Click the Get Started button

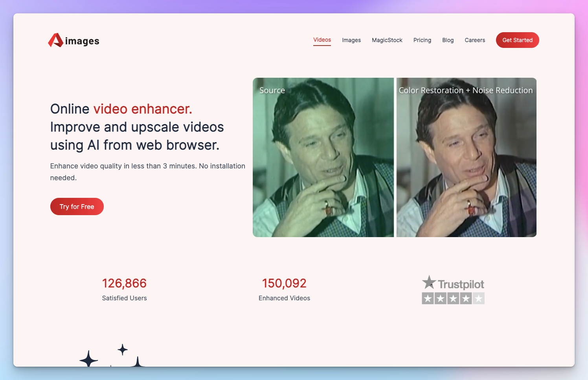[x=517, y=40]
